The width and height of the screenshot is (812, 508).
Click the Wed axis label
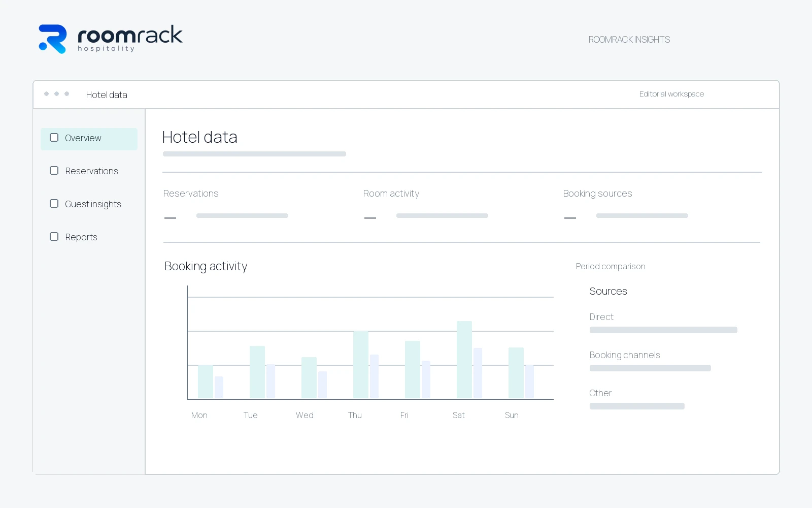304,416
